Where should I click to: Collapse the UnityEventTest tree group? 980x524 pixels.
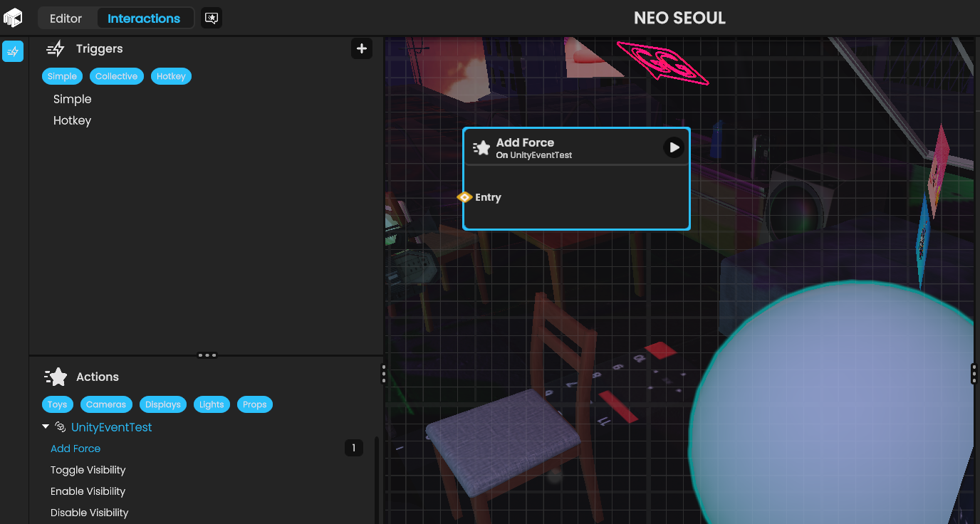(46, 427)
